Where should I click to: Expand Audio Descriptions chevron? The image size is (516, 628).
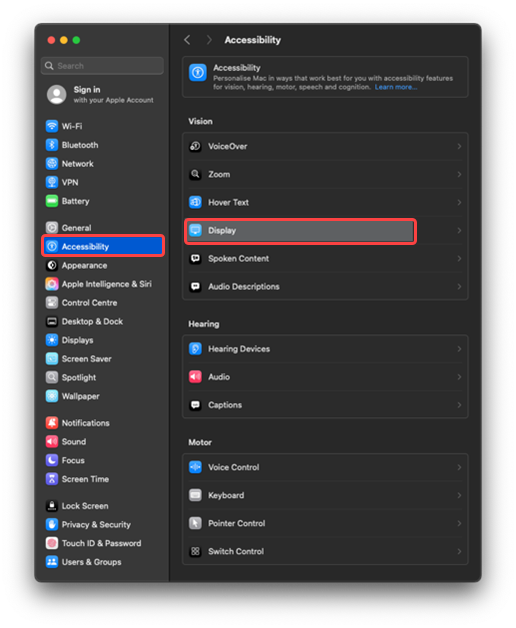[x=459, y=287]
